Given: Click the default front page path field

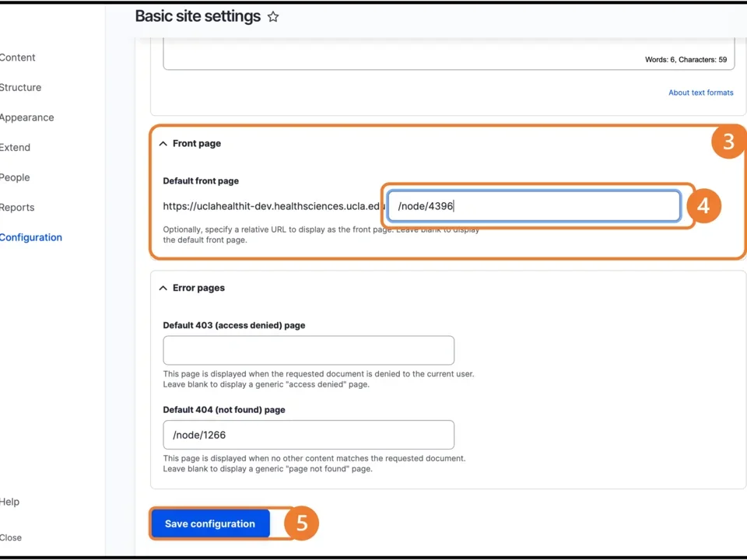Looking at the screenshot, I should point(533,205).
